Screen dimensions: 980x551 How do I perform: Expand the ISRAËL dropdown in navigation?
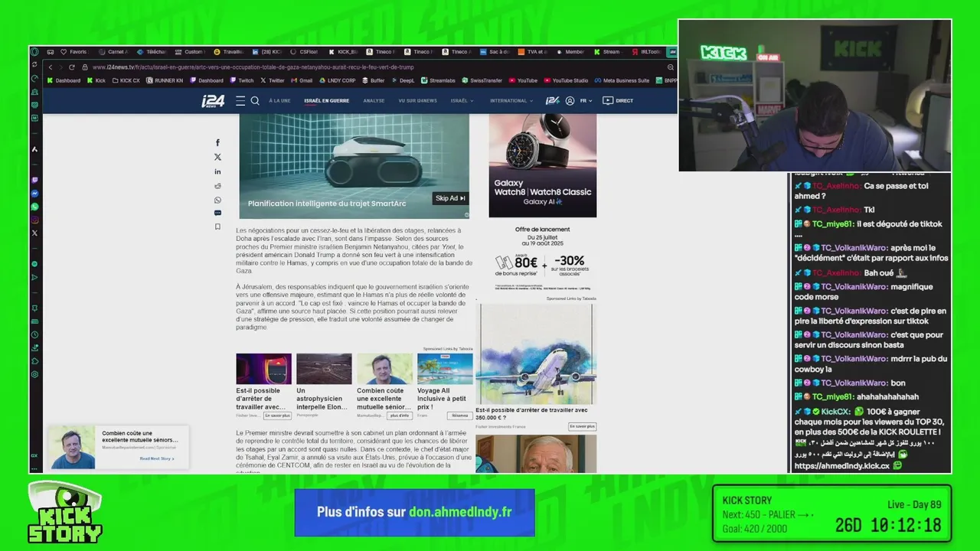click(x=462, y=101)
